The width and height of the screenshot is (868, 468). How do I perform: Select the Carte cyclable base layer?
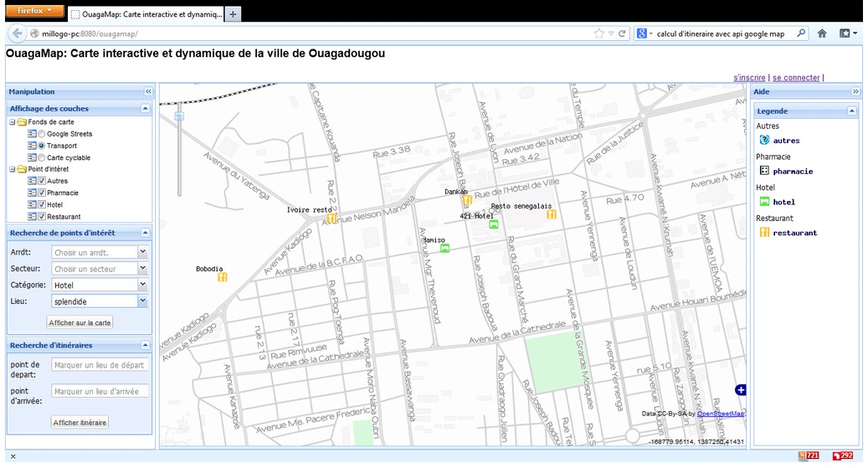[41, 157]
